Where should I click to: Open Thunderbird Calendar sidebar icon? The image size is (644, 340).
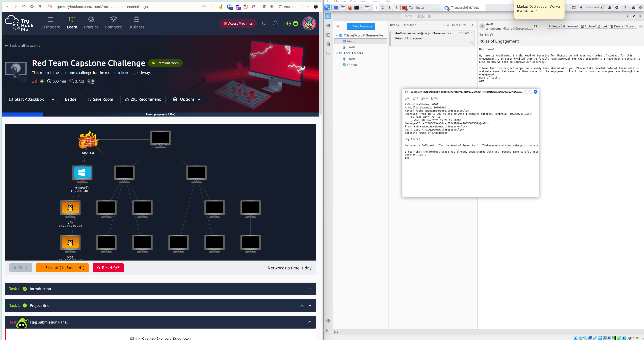point(328,35)
